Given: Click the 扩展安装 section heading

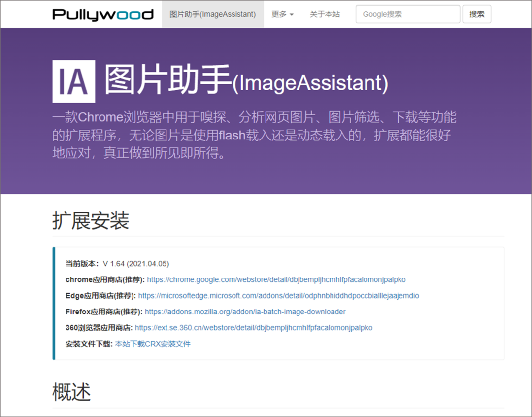Looking at the screenshot, I should (91, 220).
